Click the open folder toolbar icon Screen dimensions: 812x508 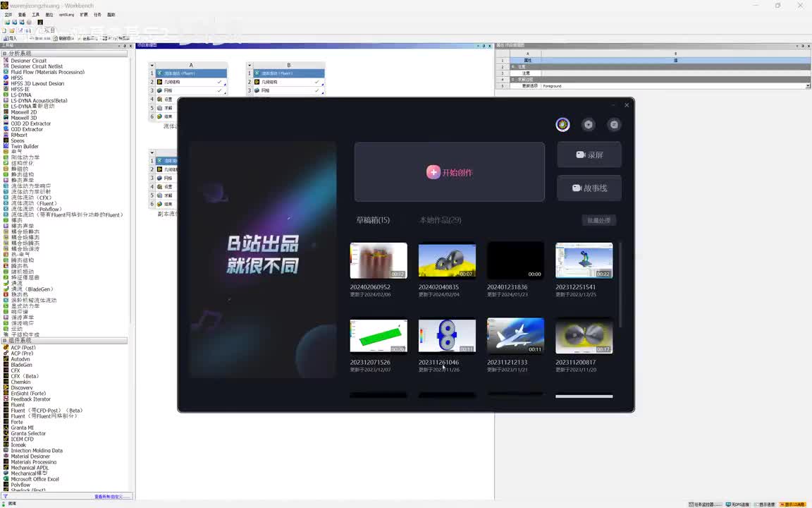(12, 30)
